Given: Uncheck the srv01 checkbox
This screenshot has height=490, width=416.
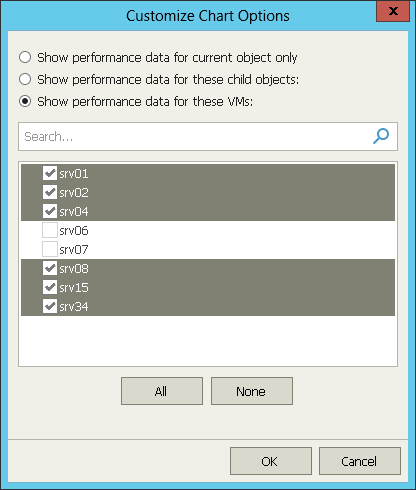Looking at the screenshot, I should (50, 173).
